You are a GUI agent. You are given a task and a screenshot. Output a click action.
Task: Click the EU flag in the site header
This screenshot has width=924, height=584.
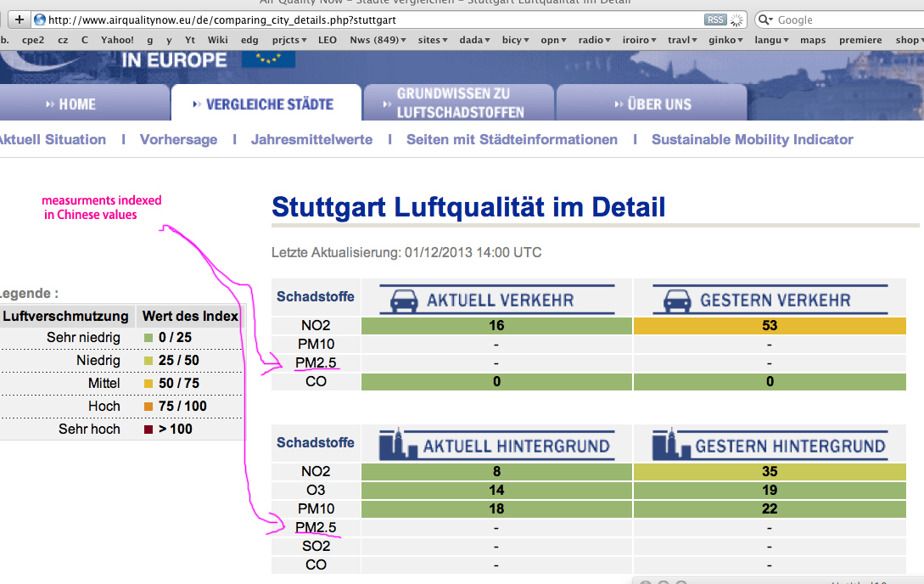(x=268, y=59)
